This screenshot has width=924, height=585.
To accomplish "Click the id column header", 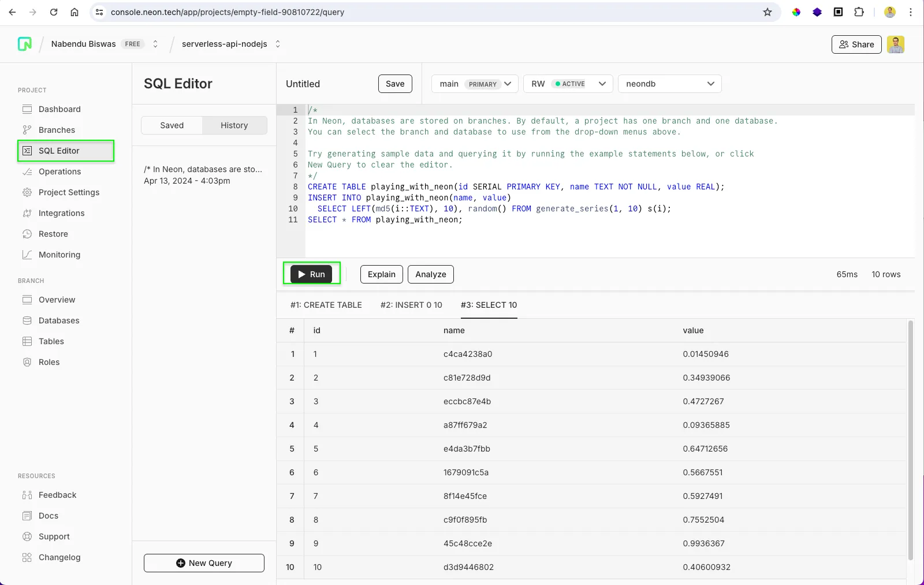I will pyautogui.click(x=316, y=330).
